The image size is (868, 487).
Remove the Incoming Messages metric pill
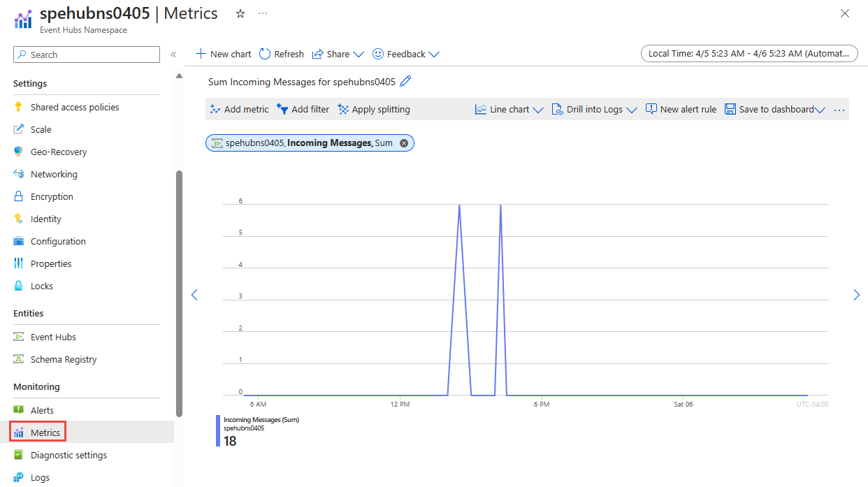pos(403,143)
